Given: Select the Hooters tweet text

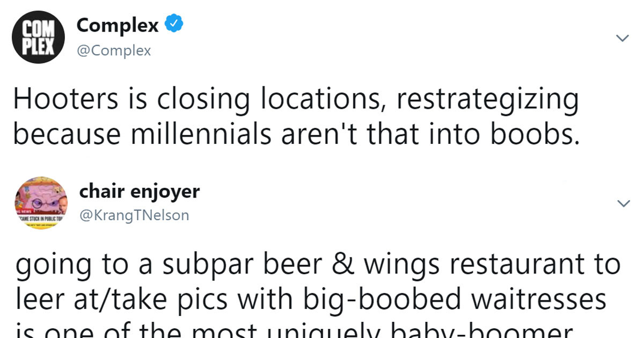Looking at the screenshot, I should click(x=295, y=115).
